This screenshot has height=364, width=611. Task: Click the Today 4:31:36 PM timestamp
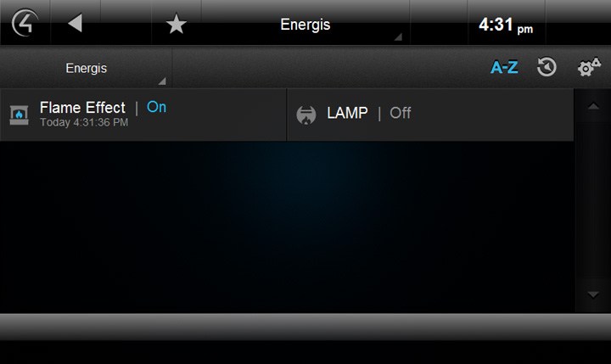click(x=84, y=122)
